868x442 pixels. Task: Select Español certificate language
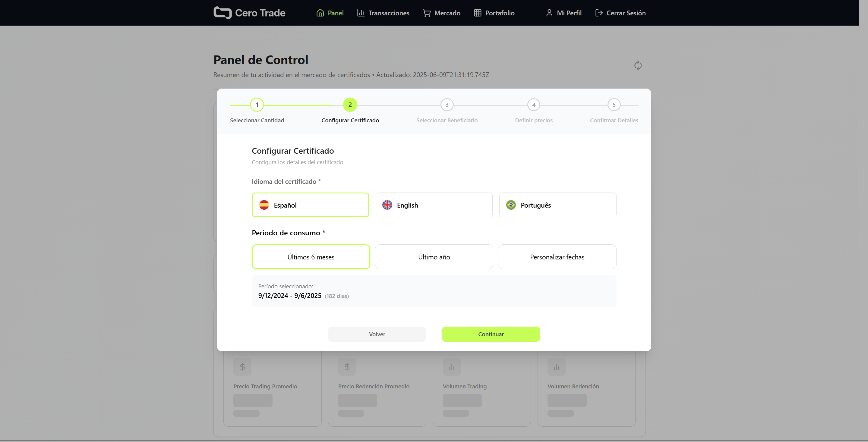click(x=310, y=205)
